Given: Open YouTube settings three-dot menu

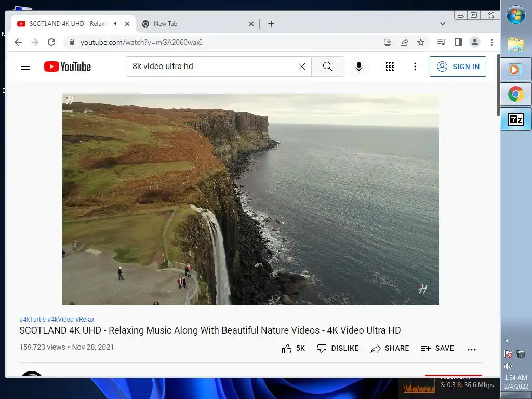Looking at the screenshot, I should coord(415,66).
